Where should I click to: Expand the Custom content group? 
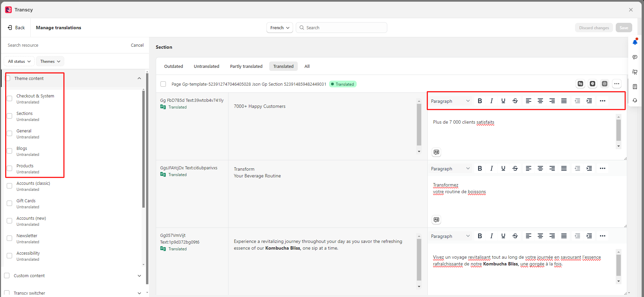[139, 276]
